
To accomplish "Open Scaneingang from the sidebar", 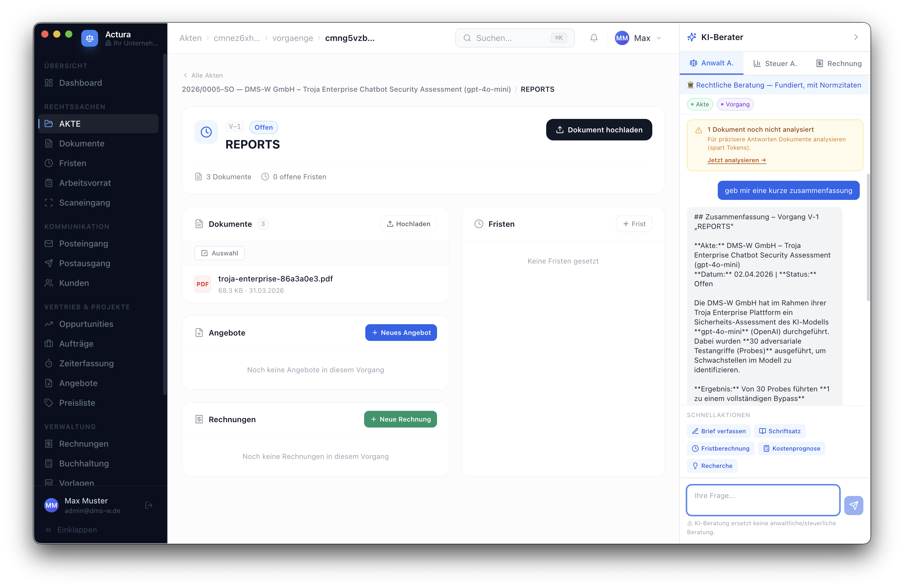I will (84, 203).
